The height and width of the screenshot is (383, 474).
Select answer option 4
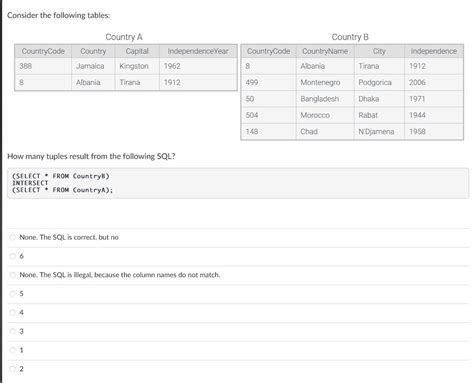[x=12, y=312]
